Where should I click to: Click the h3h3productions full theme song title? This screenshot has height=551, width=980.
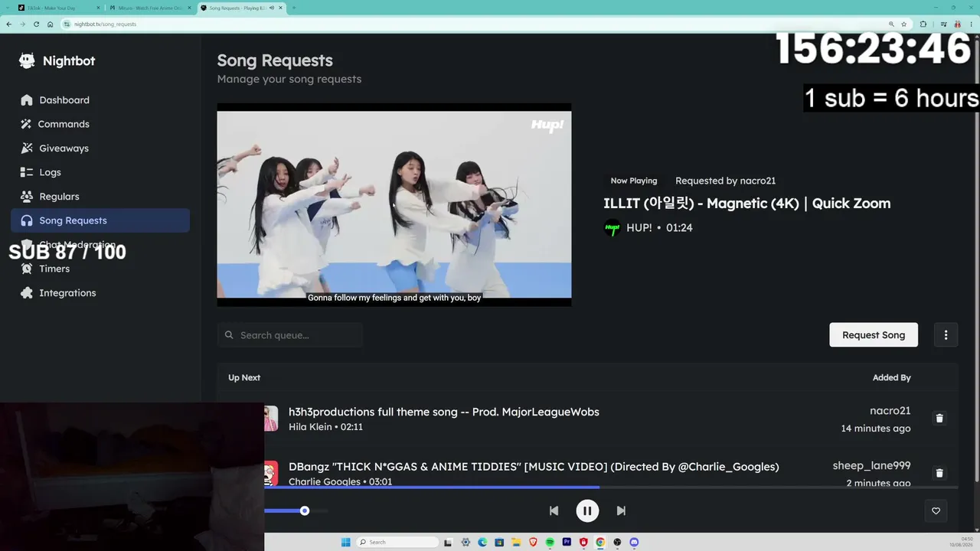(444, 412)
